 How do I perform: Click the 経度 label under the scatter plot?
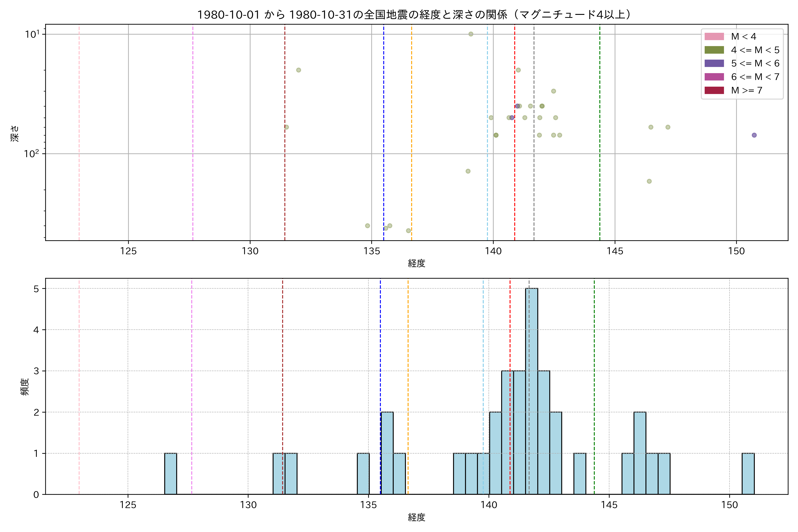(x=416, y=263)
